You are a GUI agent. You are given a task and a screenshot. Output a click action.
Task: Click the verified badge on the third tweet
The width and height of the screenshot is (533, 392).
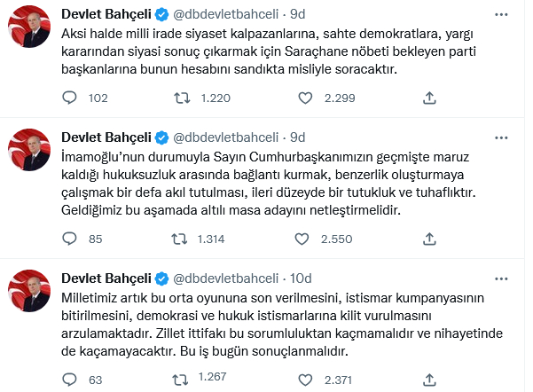click(161, 276)
